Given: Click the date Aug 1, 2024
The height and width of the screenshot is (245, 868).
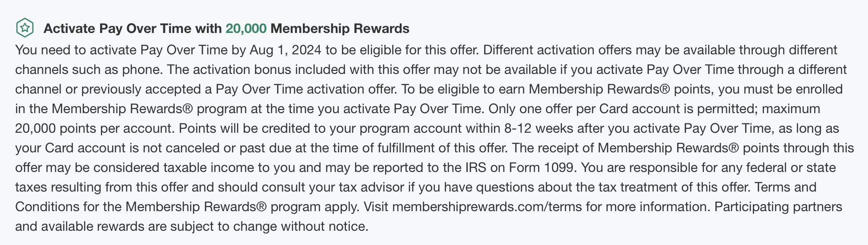Looking at the screenshot, I should click(x=285, y=50).
